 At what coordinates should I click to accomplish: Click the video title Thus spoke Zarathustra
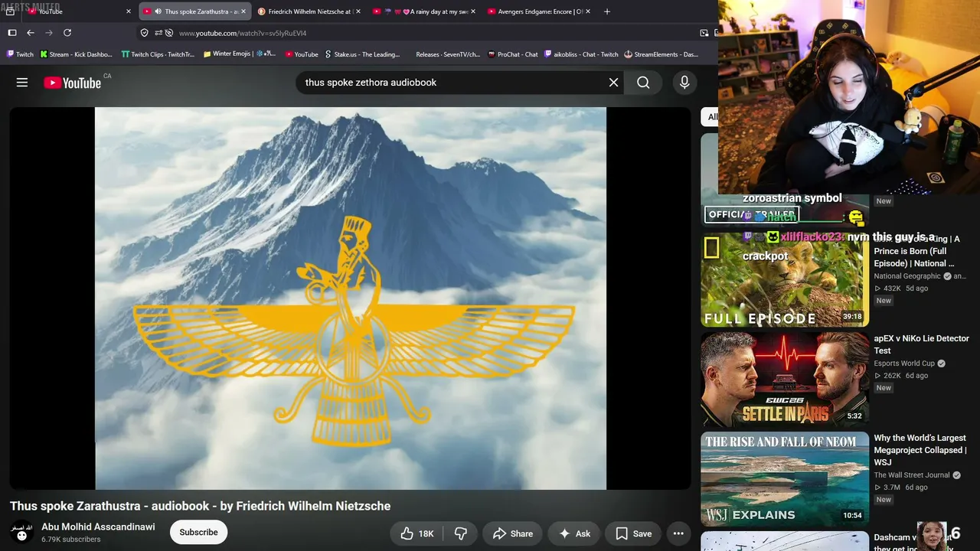[x=200, y=506]
